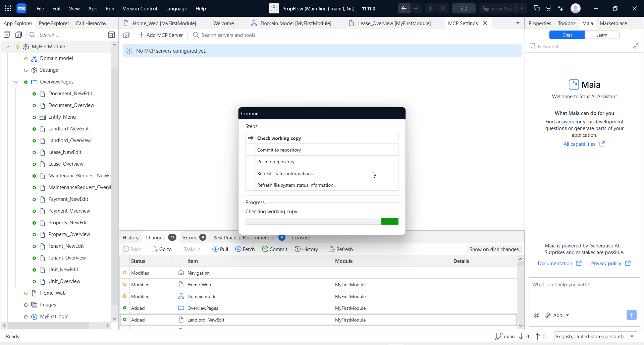This screenshot has height=345, width=644.
Task: Switch to the Toolbox tab
Action: [x=567, y=23]
